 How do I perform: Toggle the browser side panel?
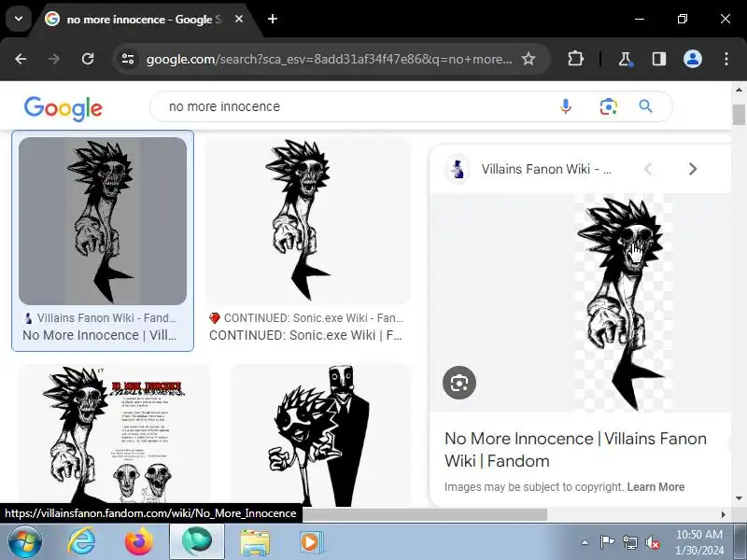pos(659,59)
